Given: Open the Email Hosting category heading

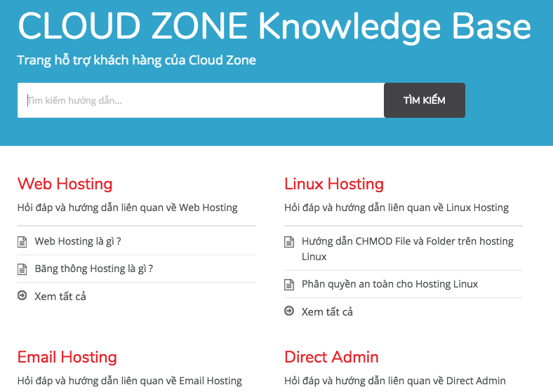Looking at the screenshot, I should click(x=67, y=357).
